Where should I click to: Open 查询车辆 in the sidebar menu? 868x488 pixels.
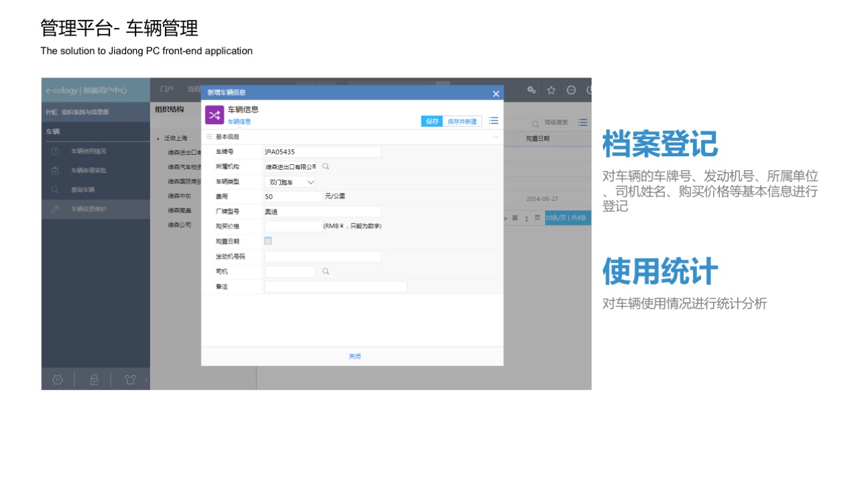(x=83, y=190)
